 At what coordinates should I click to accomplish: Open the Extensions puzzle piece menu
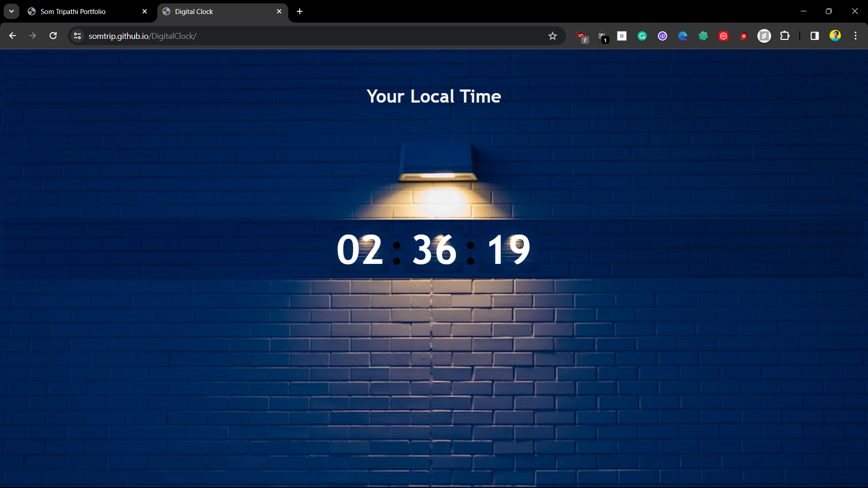785,36
